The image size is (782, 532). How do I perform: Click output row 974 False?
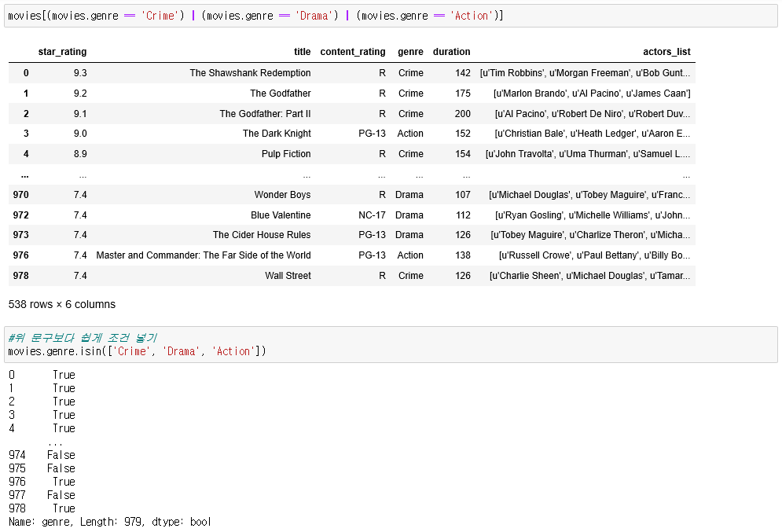[x=42, y=455]
